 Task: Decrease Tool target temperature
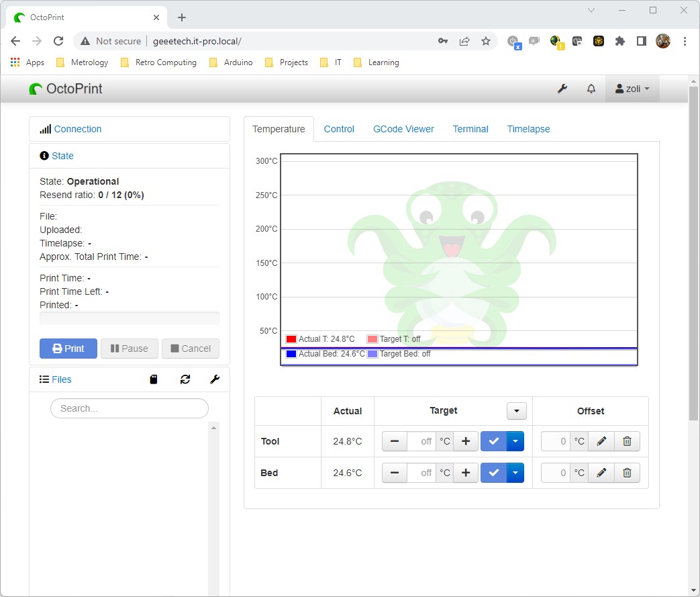(395, 441)
